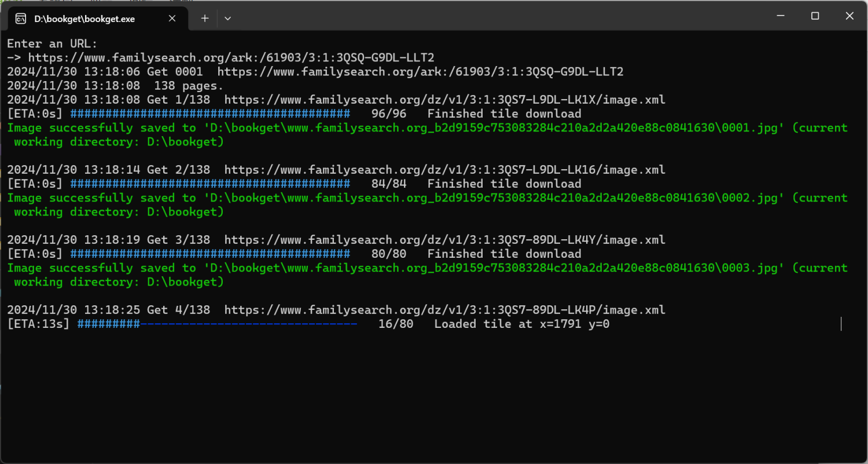Click the '138 pages.' output line
This screenshot has height=464, width=868.
click(189, 86)
